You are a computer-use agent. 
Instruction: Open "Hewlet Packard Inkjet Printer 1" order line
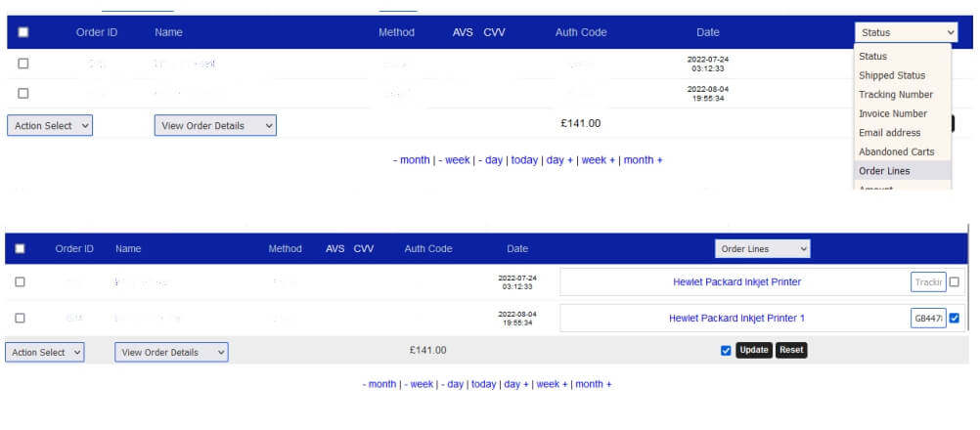click(736, 318)
